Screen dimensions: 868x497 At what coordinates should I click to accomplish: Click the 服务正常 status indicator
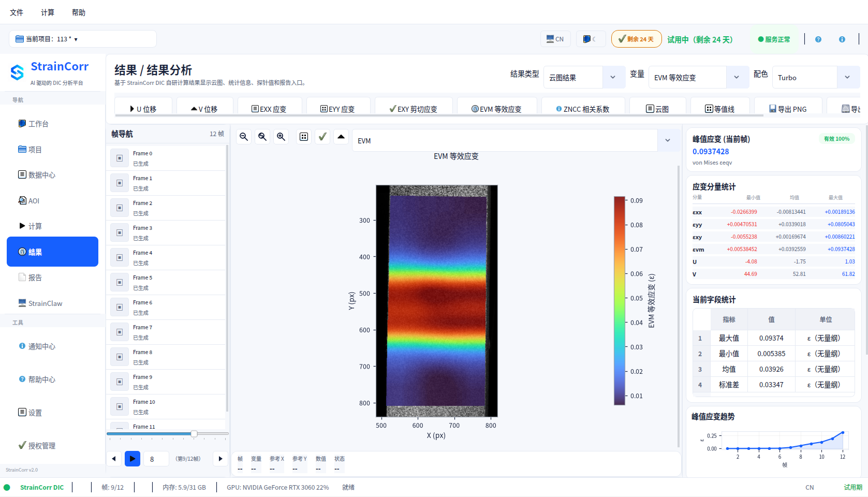[774, 39]
